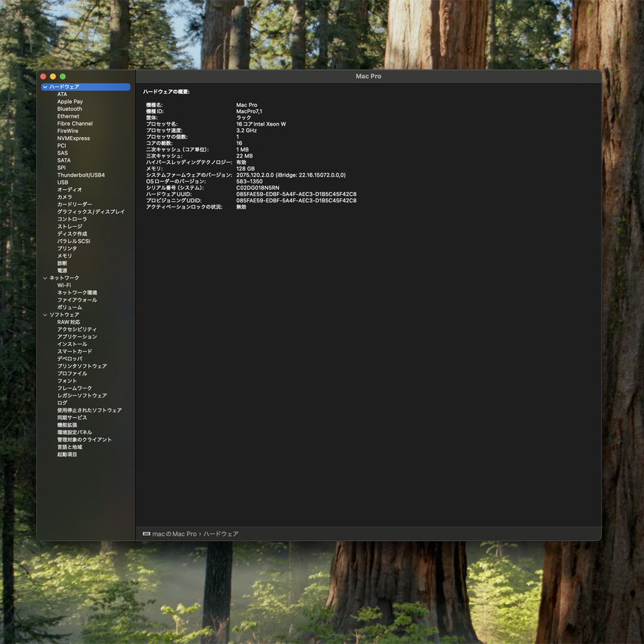644x644 pixels.
Task: Collapse the ネットワーク section chevron
Action: (45, 278)
